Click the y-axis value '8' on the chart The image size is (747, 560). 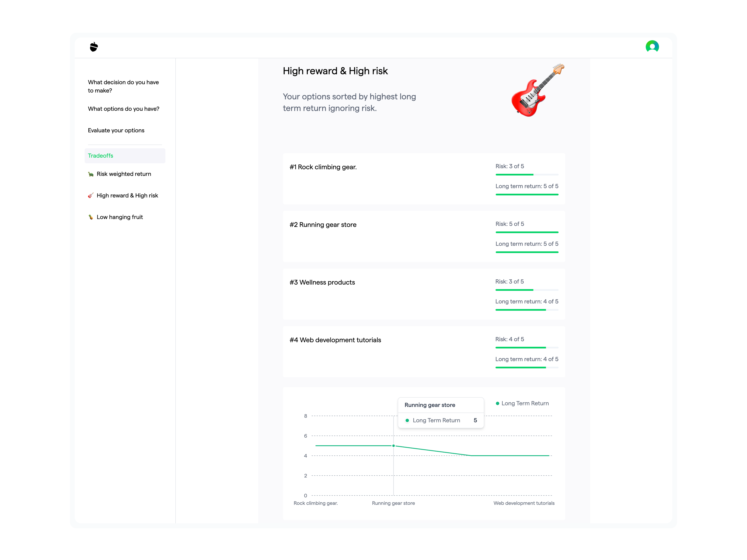click(306, 416)
